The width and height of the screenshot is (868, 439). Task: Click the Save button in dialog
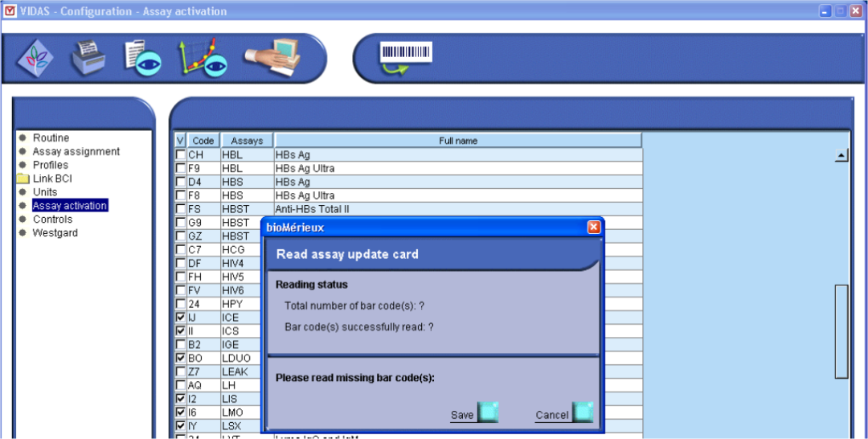(x=474, y=414)
